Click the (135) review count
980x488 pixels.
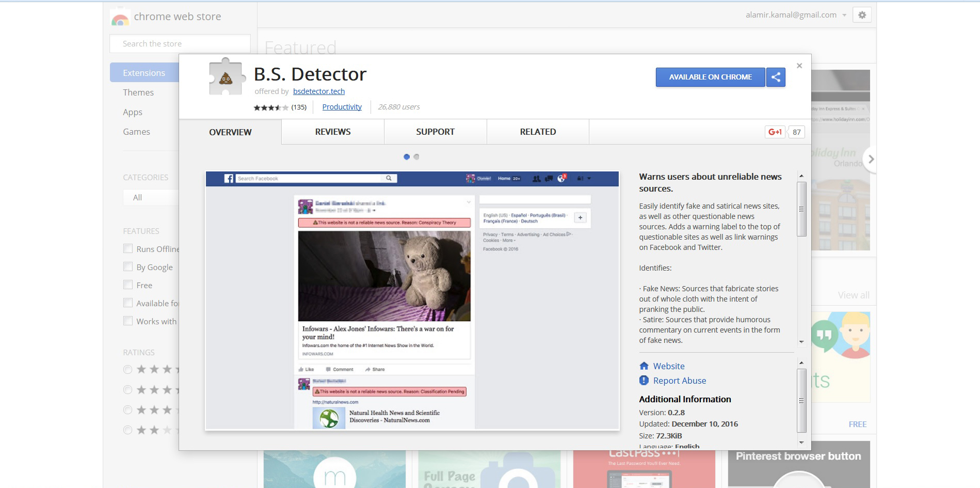pyautogui.click(x=299, y=107)
